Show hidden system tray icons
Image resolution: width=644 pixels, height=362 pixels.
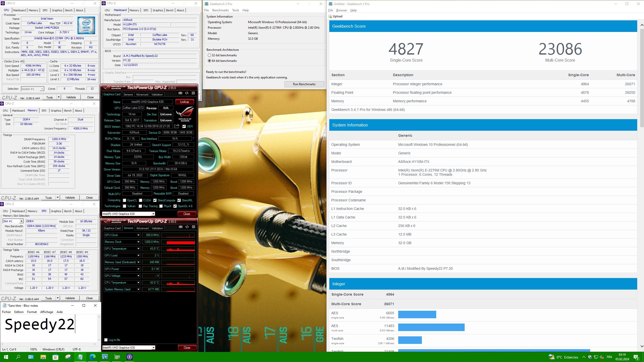(x=584, y=357)
